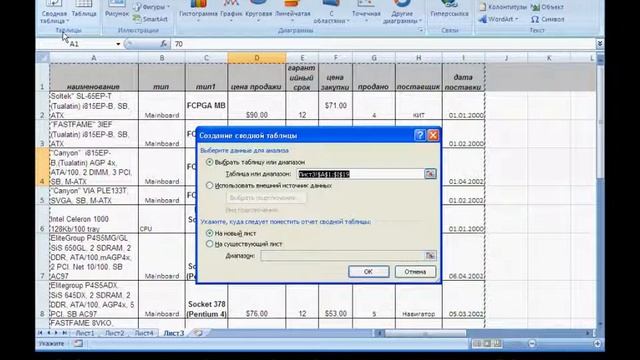Select column A header
Image resolution: width=640 pixels, height=360 pixels.
point(93,58)
